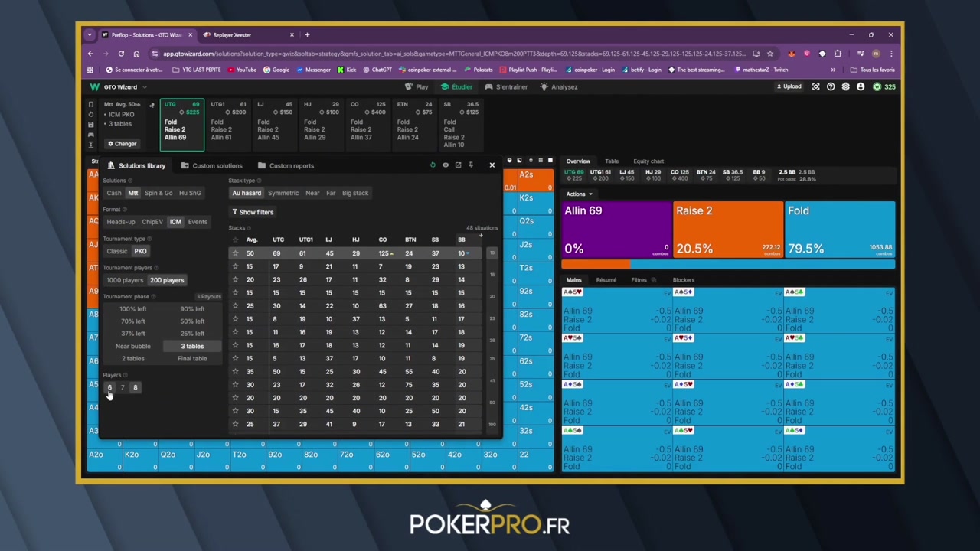This screenshot has height=551, width=980.
Task: Choose ChipEV format
Action: (x=152, y=222)
